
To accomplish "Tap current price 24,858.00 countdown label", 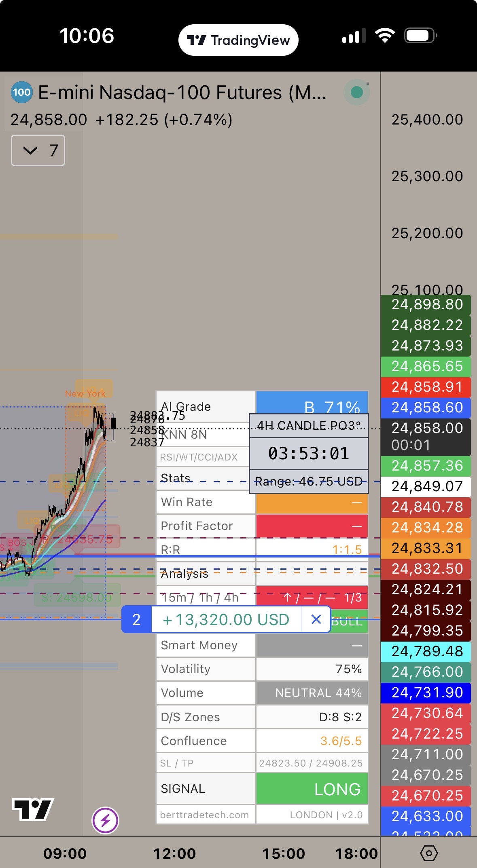I will coord(426,437).
